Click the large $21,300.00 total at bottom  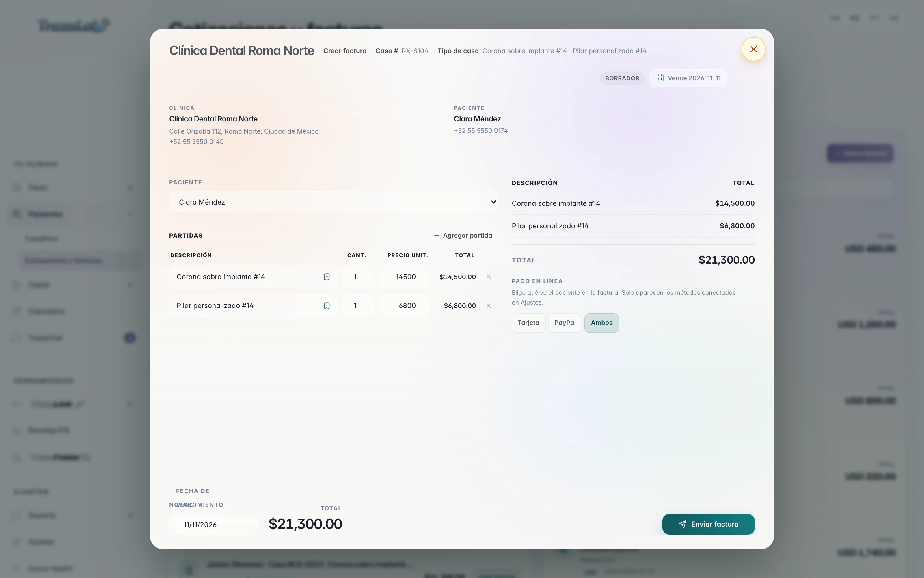(305, 524)
